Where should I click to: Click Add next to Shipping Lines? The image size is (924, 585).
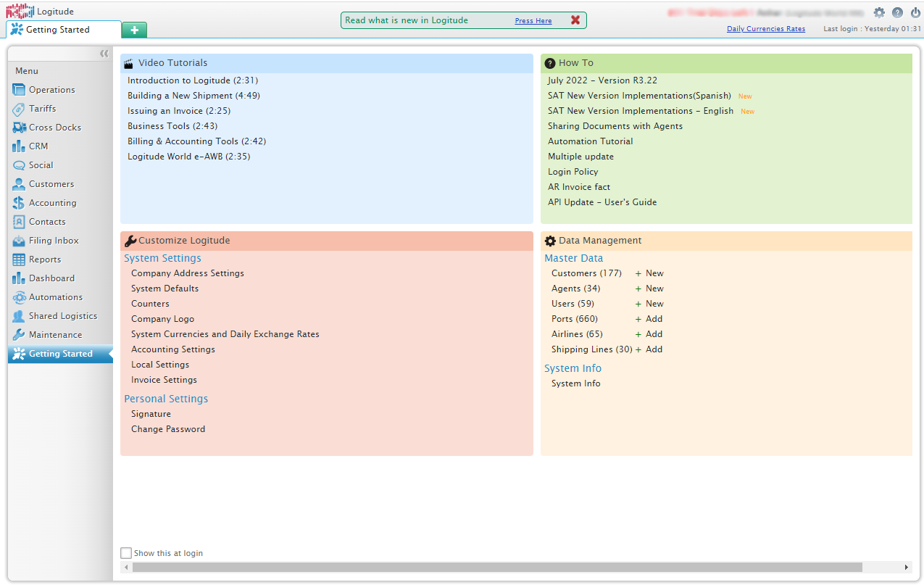pos(649,349)
